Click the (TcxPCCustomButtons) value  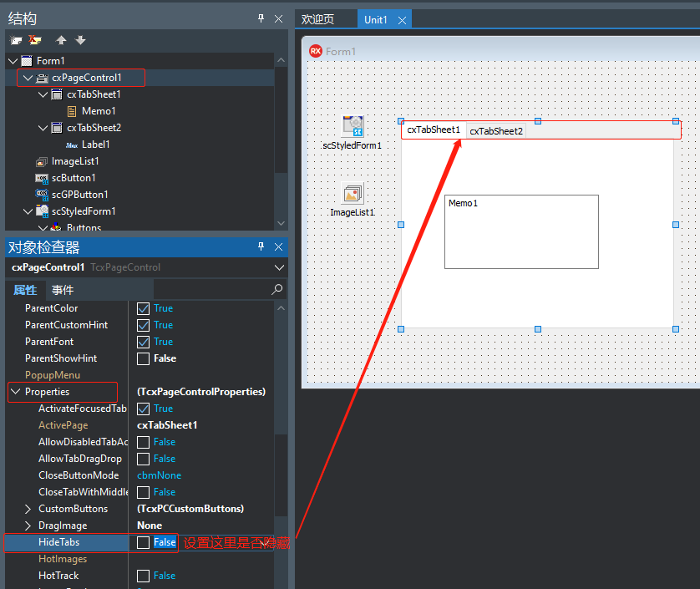[190, 509]
